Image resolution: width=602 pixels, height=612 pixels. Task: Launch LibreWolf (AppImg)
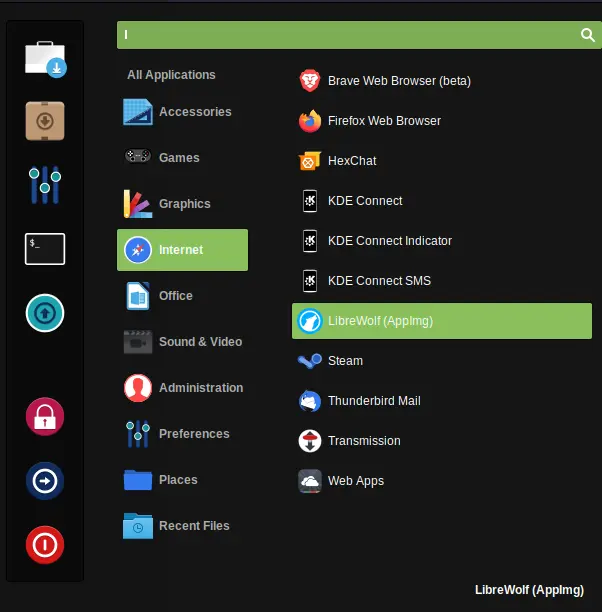[x=442, y=321]
